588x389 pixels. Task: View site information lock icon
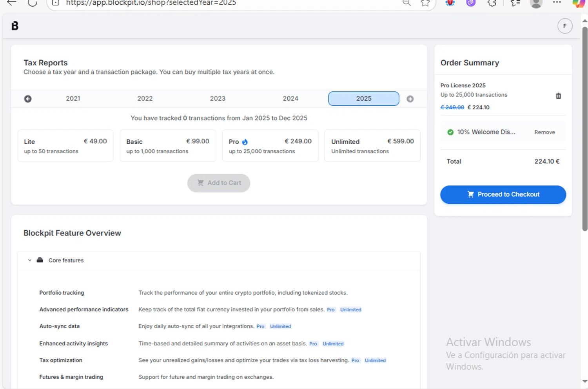pyautogui.click(x=56, y=2)
